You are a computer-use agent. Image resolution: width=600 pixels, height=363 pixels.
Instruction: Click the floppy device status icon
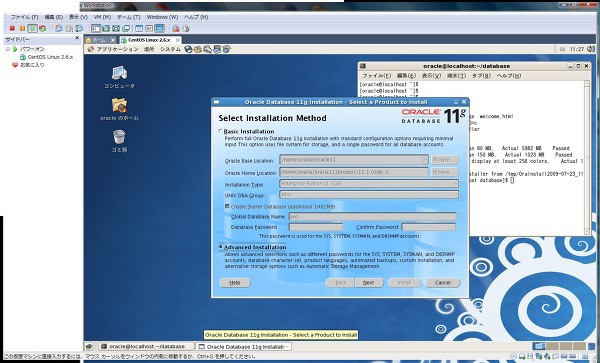point(531,356)
